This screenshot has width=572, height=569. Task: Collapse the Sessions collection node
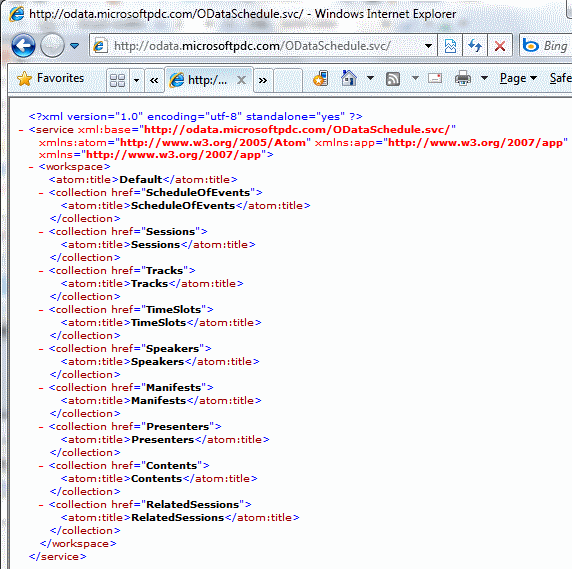[x=41, y=232]
